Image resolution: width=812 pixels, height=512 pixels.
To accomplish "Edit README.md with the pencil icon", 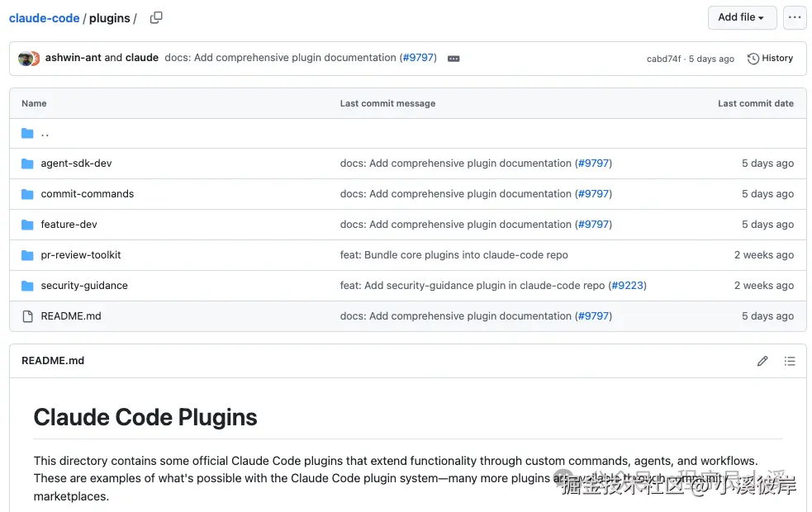I will pyautogui.click(x=762, y=361).
